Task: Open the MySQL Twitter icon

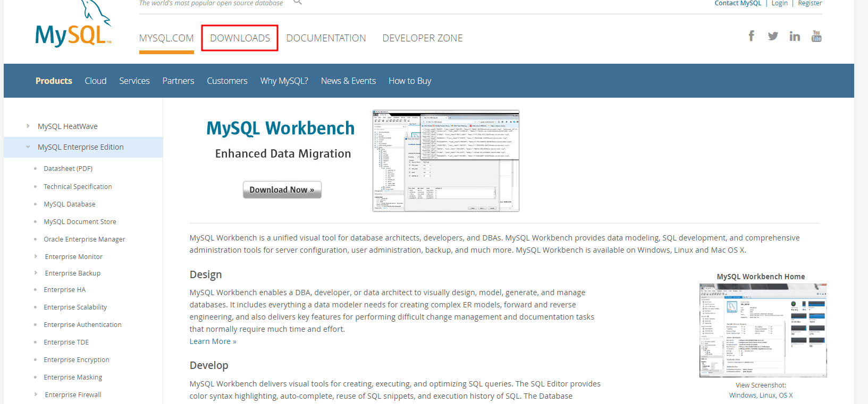Action: 773,36
